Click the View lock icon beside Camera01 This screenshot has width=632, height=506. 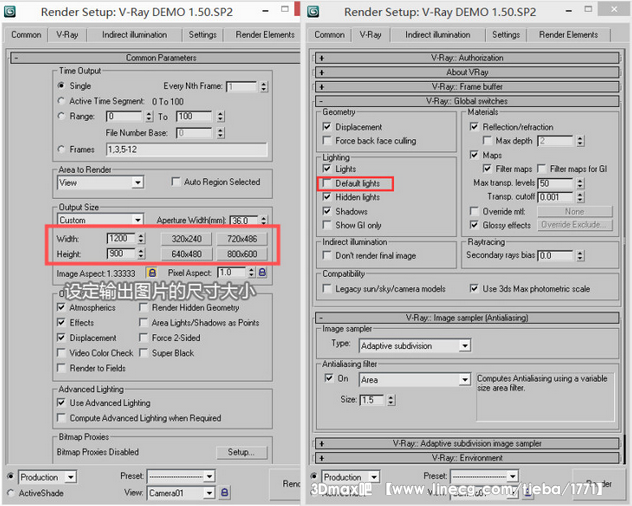(225, 492)
